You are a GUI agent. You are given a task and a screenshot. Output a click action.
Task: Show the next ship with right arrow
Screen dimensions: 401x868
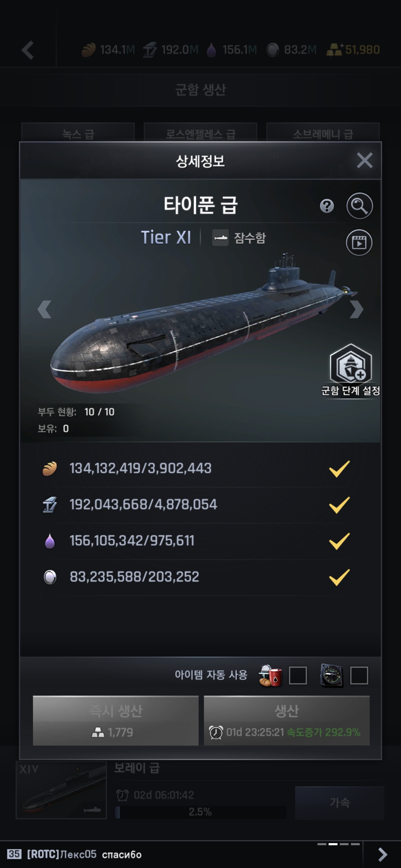coord(356,309)
